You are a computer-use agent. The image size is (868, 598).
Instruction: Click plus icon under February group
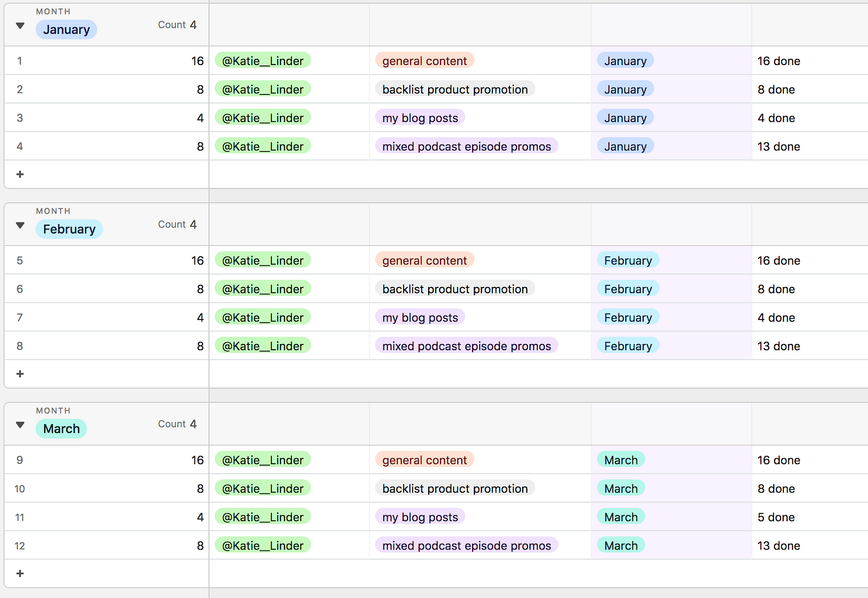point(20,374)
